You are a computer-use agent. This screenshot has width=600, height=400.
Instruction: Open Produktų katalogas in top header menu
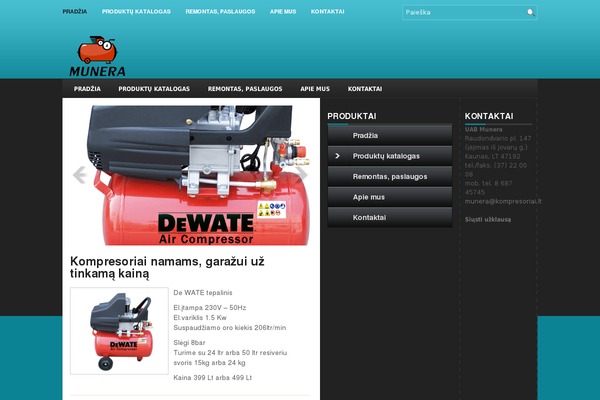tap(136, 11)
